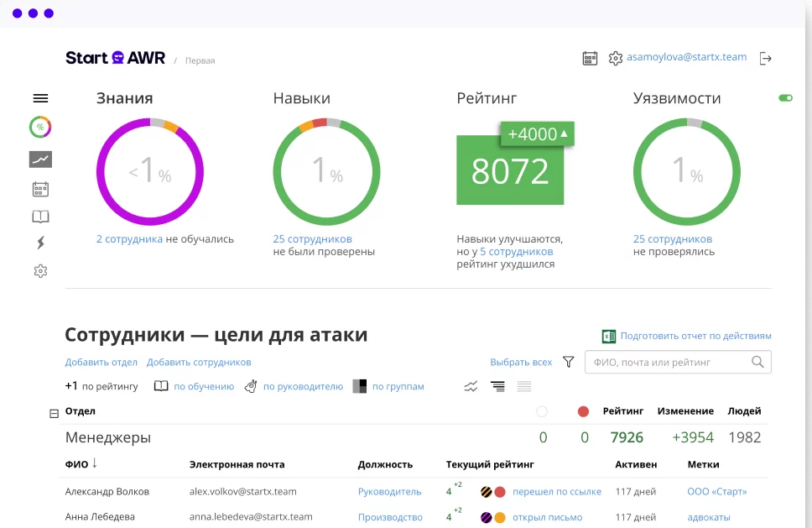Click the 'Первая' breadcrumb
812x528 pixels.
point(200,60)
